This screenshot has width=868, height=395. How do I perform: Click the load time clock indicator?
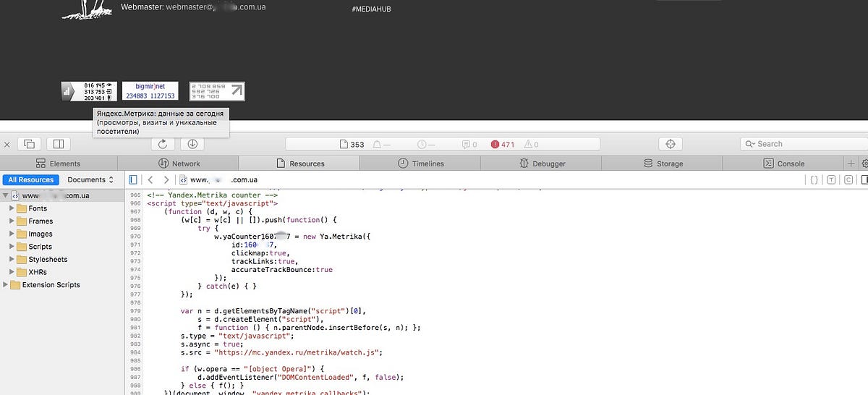(426, 145)
